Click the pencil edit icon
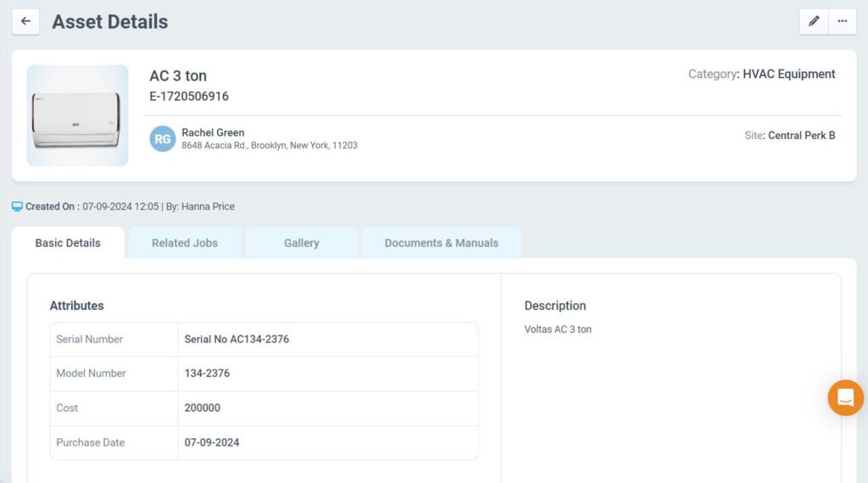This screenshot has width=868, height=483. (814, 21)
